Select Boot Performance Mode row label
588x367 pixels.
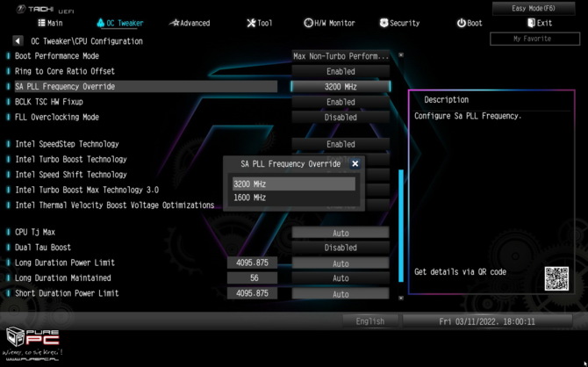[x=57, y=56]
